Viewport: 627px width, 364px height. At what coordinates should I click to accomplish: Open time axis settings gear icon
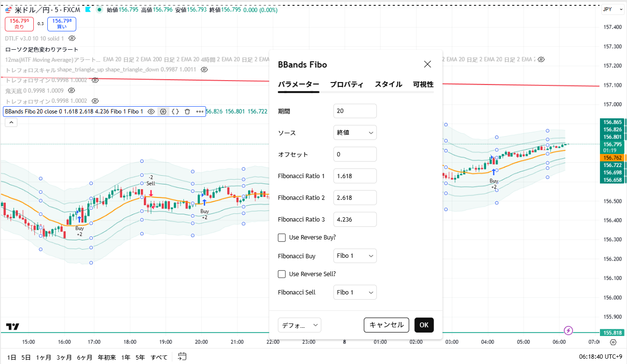(613, 342)
